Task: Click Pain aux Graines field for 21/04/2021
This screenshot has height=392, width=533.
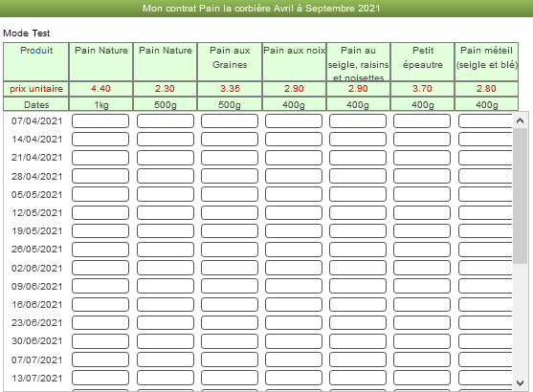Action: click(230, 158)
